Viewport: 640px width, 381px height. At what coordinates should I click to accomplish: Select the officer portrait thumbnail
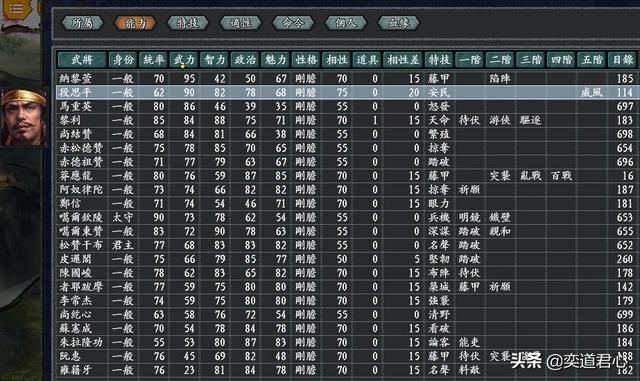[24, 117]
